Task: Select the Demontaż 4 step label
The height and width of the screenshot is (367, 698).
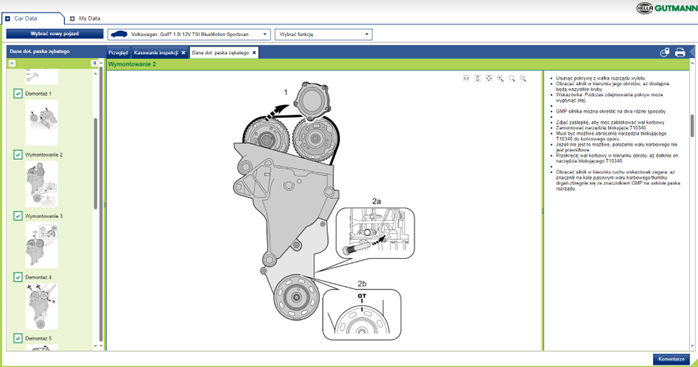Action: (x=38, y=277)
